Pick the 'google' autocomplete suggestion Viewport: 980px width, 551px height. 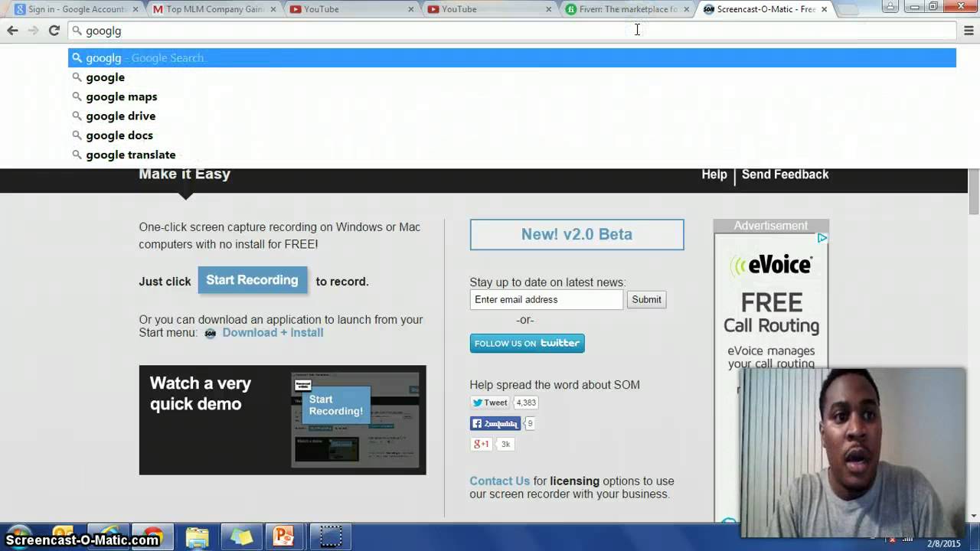[512, 77]
